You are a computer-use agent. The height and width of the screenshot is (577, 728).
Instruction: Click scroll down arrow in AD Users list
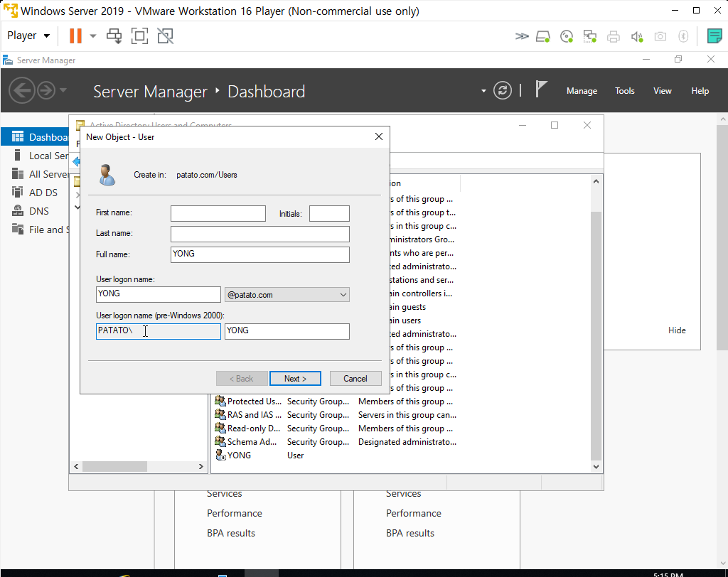click(596, 467)
